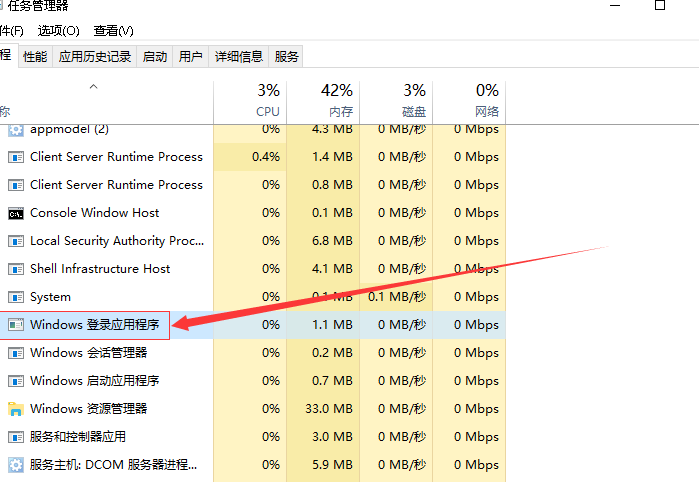The height and width of the screenshot is (482, 699).
Task: Click the 0.2 MB memory value
Action: point(332,353)
